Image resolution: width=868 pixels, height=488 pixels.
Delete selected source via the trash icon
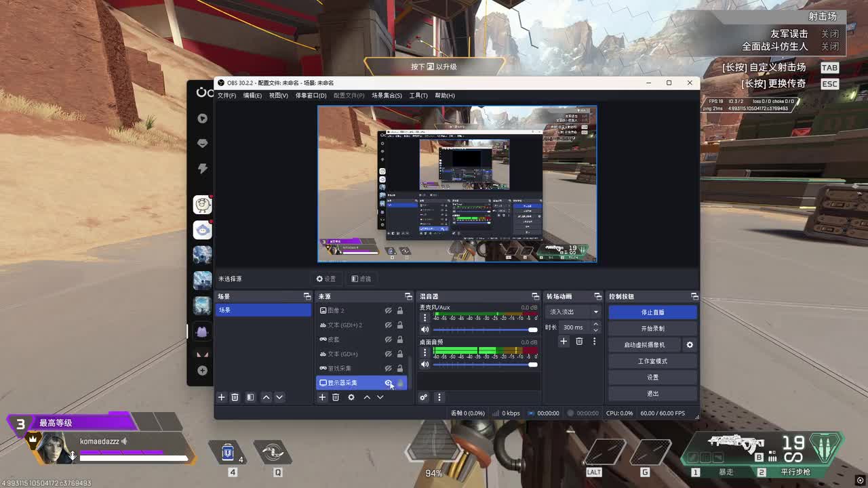(336, 397)
